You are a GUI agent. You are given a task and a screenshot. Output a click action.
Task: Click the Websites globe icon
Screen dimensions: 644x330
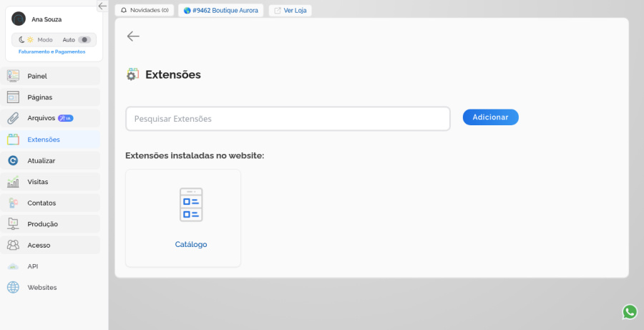[13, 287]
